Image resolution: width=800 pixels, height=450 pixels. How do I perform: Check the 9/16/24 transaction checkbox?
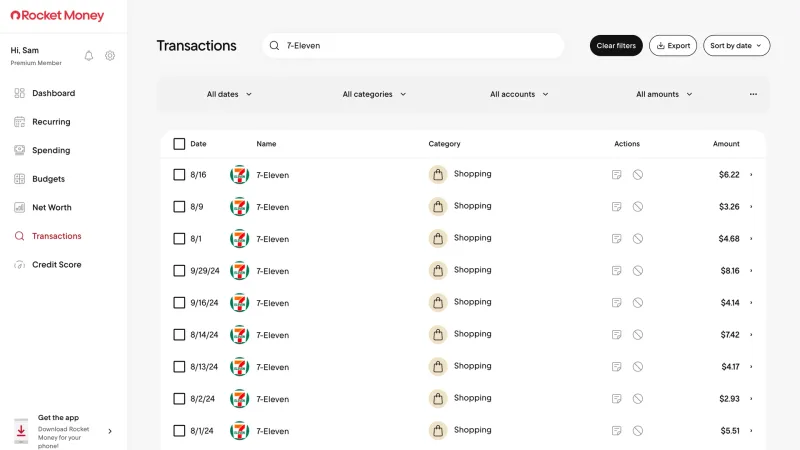tap(179, 303)
